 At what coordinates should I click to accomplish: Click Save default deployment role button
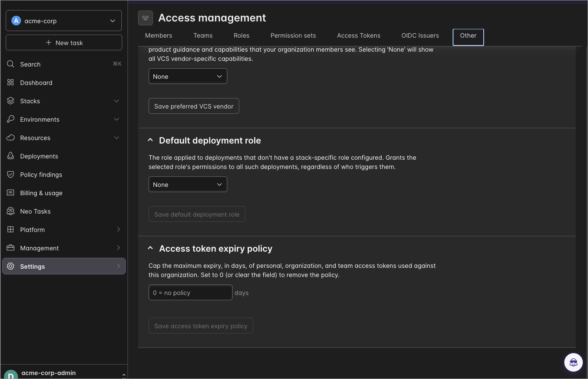[x=197, y=214]
